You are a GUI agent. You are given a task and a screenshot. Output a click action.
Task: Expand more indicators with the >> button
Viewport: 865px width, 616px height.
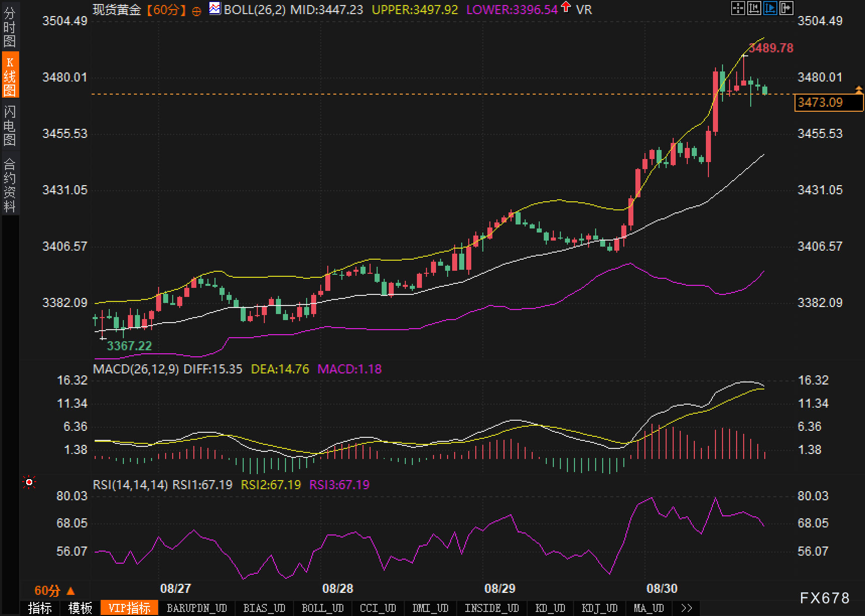686,608
